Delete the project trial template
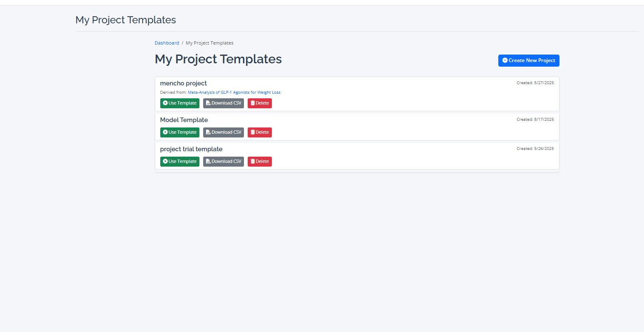The height and width of the screenshot is (332, 644). coord(260,162)
